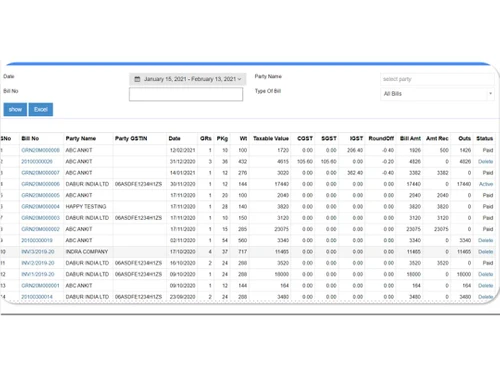Click the Bill Amt column header
The image size is (500, 375).
[x=410, y=138]
